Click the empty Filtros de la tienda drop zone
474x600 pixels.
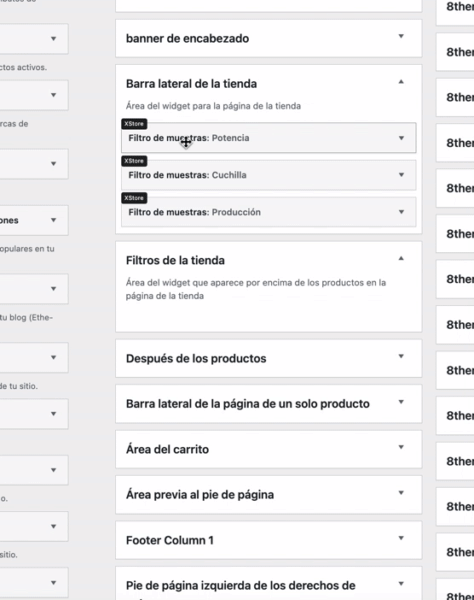click(269, 316)
